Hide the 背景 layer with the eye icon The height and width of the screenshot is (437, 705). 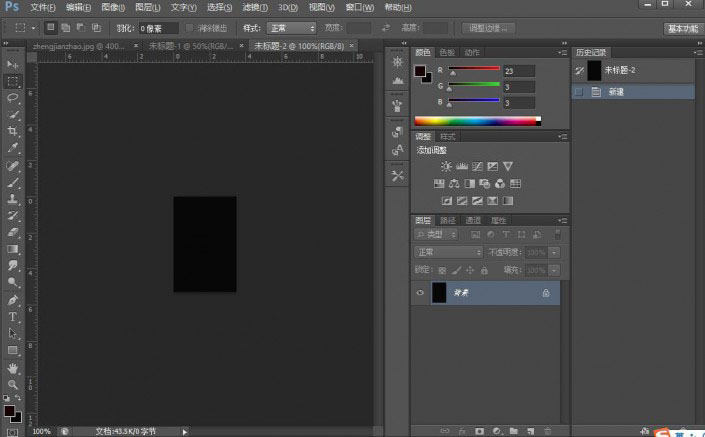[x=420, y=293]
